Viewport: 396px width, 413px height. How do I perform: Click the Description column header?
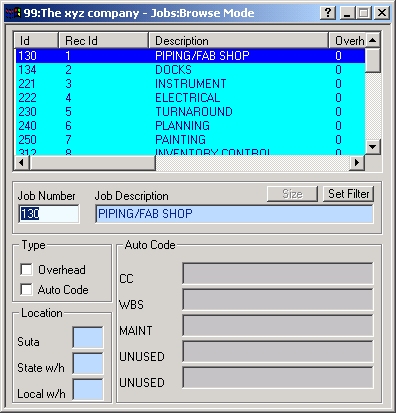tap(239, 41)
